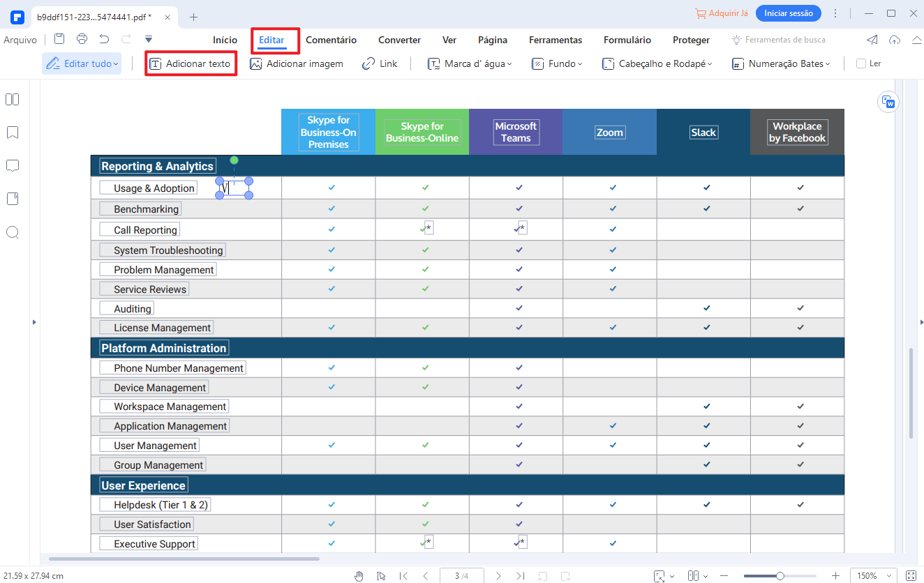The width and height of the screenshot is (924, 583).
Task: Click the cloud upload icon
Action: point(895,40)
